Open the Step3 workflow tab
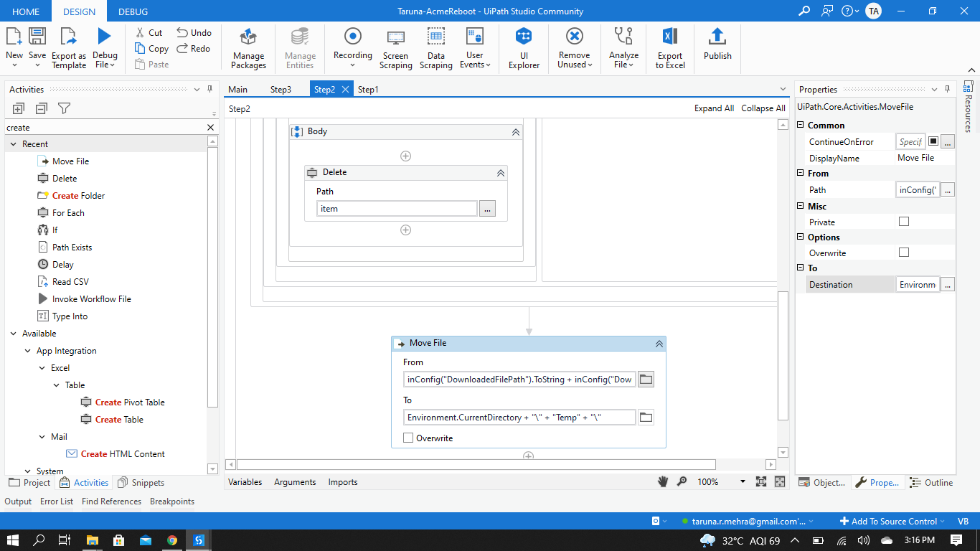Viewport: 980px width, 551px height. (281, 90)
